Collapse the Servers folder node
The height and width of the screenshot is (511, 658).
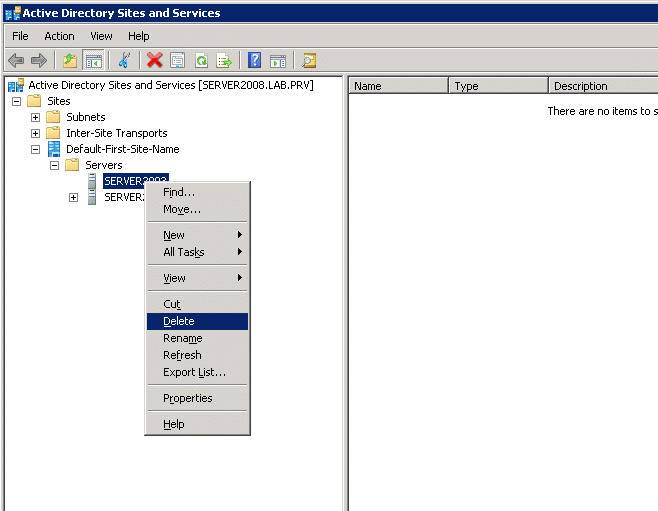coord(55,165)
